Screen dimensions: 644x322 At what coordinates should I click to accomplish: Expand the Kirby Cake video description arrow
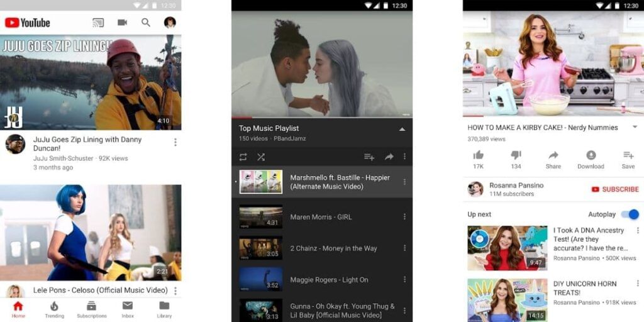(635, 127)
